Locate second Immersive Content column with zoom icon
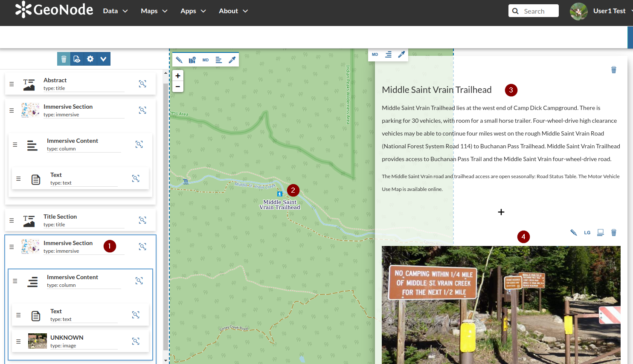This screenshot has height=364, width=633. (x=139, y=281)
